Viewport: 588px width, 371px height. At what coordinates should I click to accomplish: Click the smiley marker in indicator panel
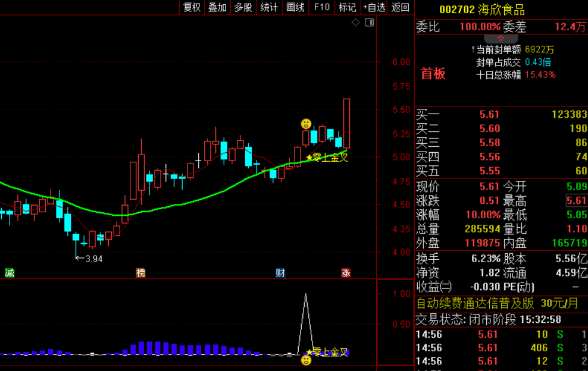[x=306, y=360]
